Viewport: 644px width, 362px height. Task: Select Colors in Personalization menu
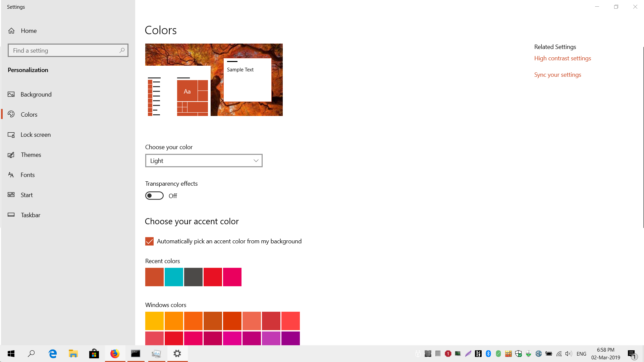click(x=29, y=115)
